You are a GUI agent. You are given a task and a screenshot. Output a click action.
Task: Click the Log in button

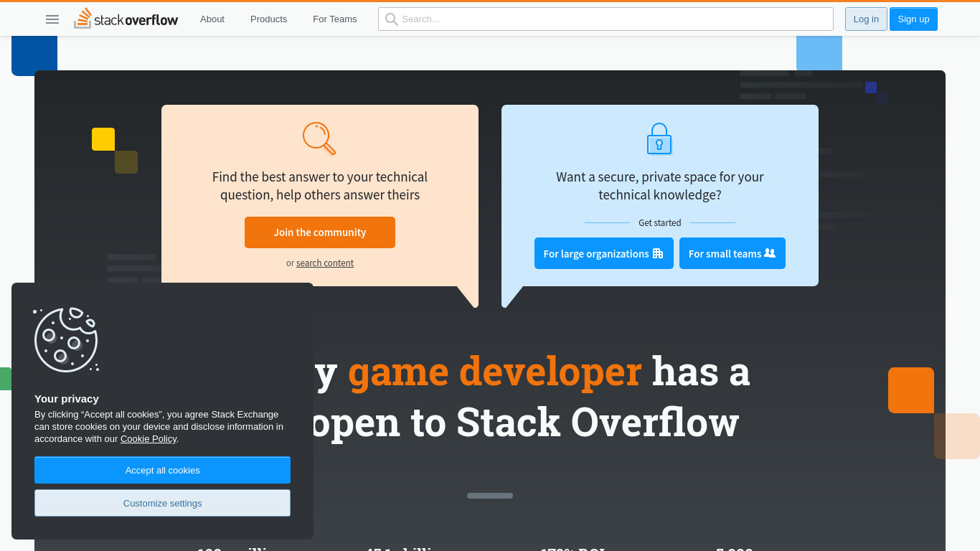866,19
